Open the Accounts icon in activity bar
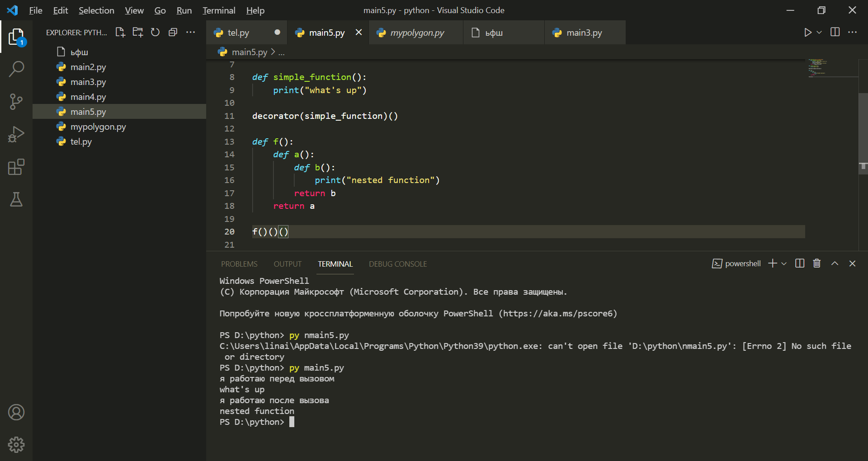Viewport: 868px width, 461px height. coord(16,412)
